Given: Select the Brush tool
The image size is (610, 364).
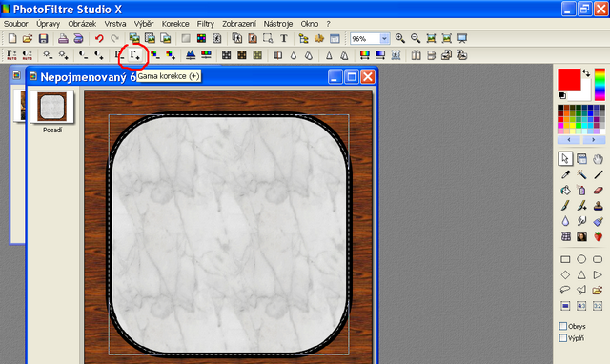Looking at the screenshot, I should pos(565,206).
